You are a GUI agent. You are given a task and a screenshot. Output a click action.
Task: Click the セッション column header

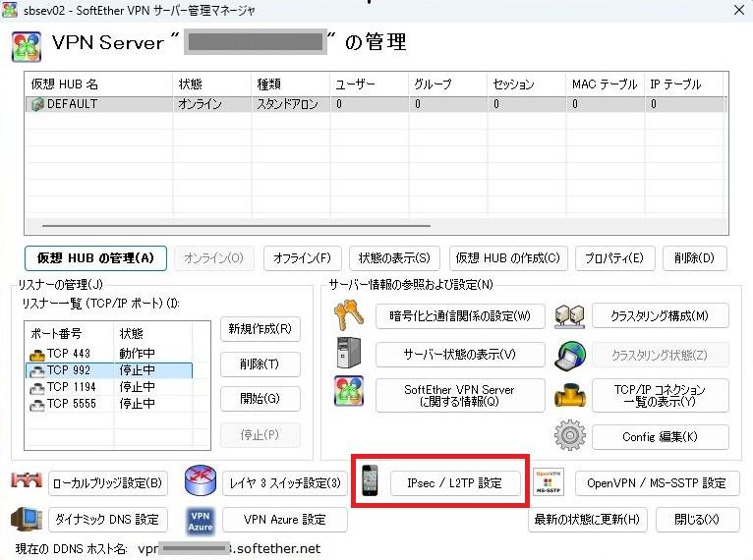[526, 84]
